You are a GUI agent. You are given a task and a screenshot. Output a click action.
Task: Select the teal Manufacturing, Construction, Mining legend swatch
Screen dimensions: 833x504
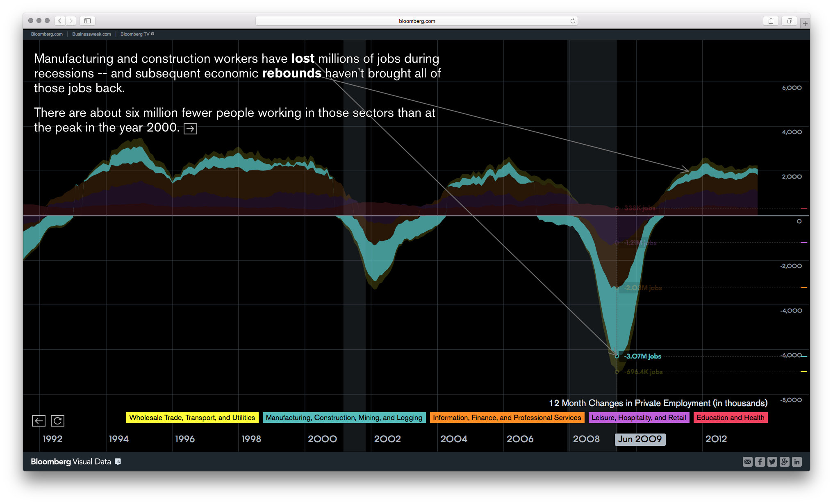[344, 417]
